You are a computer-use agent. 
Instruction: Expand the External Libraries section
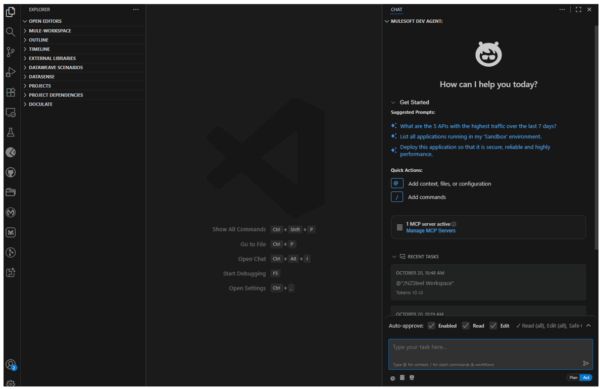[83, 58]
